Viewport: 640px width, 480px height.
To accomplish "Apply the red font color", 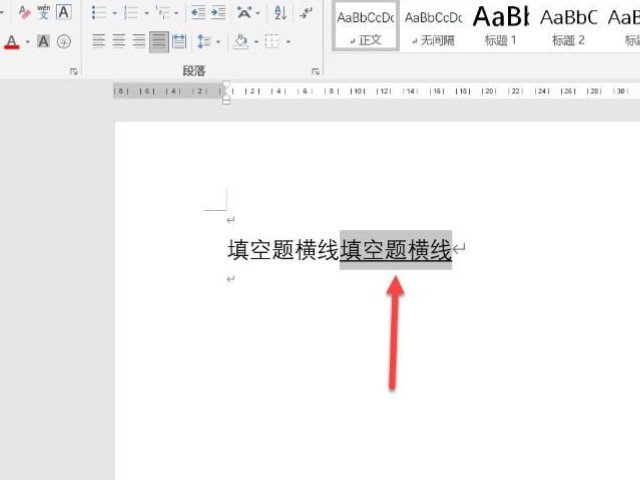I will 12,42.
